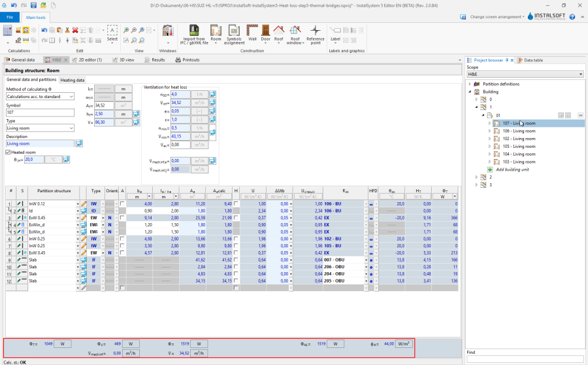Switch to the Heating data tab

(73, 80)
